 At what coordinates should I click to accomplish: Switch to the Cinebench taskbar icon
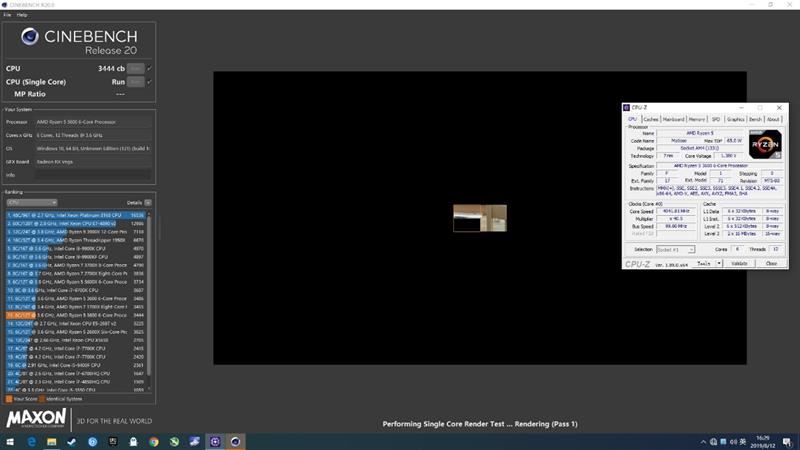point(235,441)
